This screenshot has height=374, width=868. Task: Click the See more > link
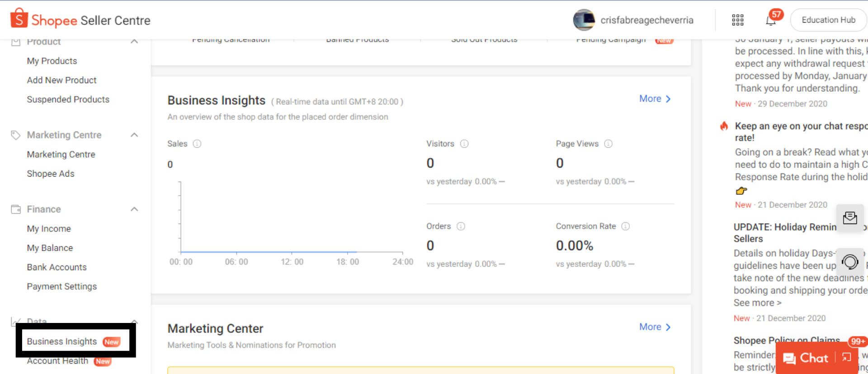coord(758,303)
